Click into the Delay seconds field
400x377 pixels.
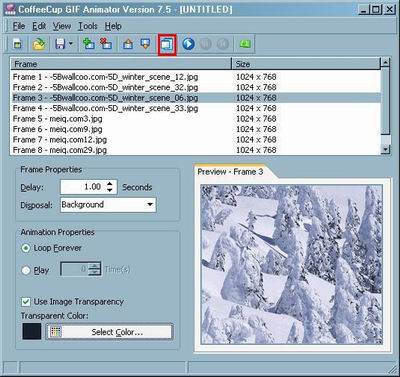pos(83,187)
